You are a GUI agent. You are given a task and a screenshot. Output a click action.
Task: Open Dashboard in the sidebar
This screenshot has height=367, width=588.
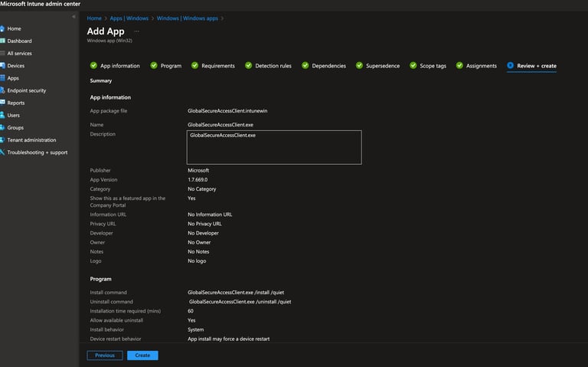(19, 41)
